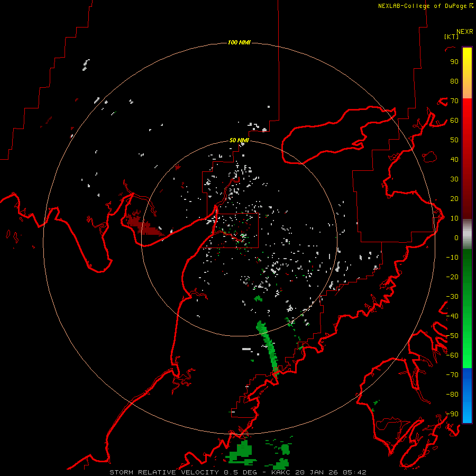Click the 0 value on the velocity scale

tap(456, 237)
